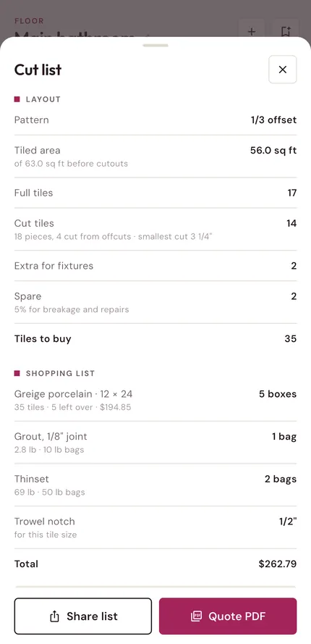The image size is (311, 644).
Task: Tap the Tiles to buy total row
Action: [155, 339]
